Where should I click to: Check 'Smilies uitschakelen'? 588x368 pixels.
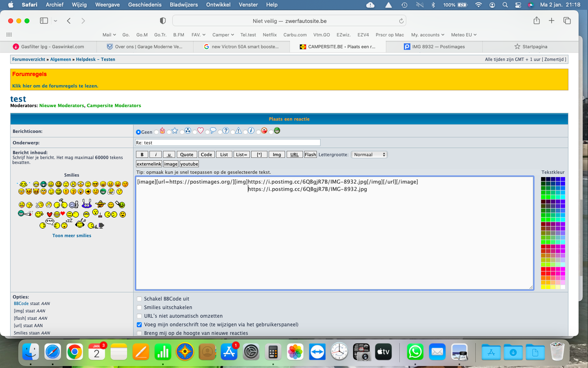(x=139, y=307)
